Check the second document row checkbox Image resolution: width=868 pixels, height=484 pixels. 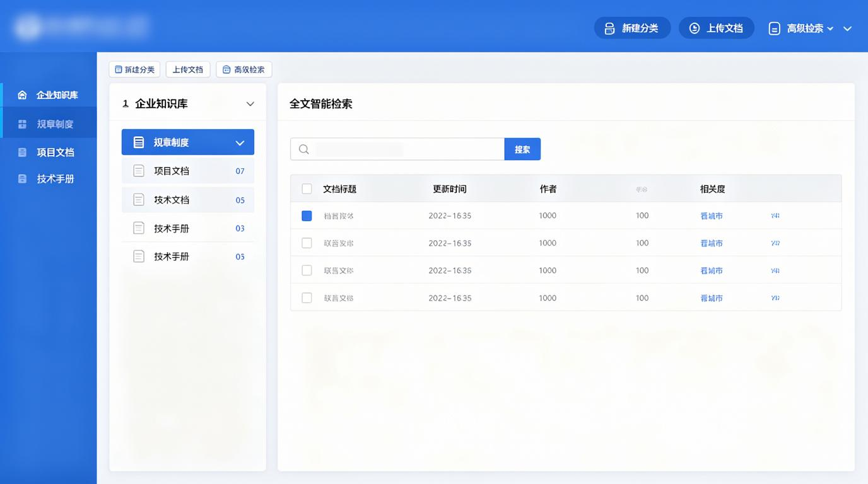[307, 243]
